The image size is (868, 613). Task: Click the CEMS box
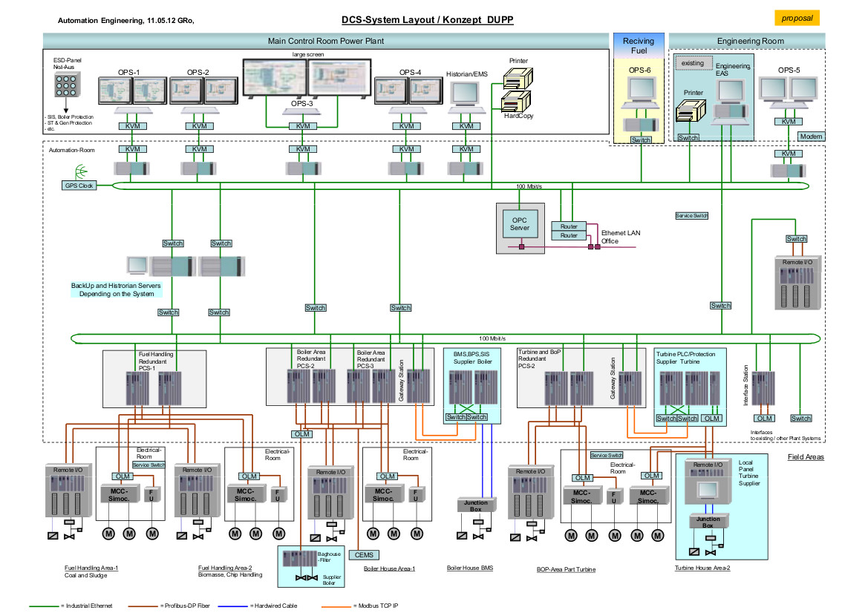[365, 554]
